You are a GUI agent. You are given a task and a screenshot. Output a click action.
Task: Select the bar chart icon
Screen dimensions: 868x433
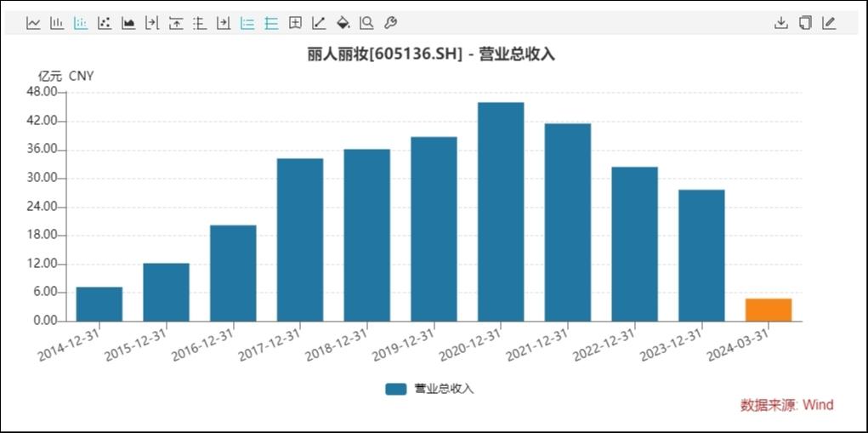pos(57,23)
